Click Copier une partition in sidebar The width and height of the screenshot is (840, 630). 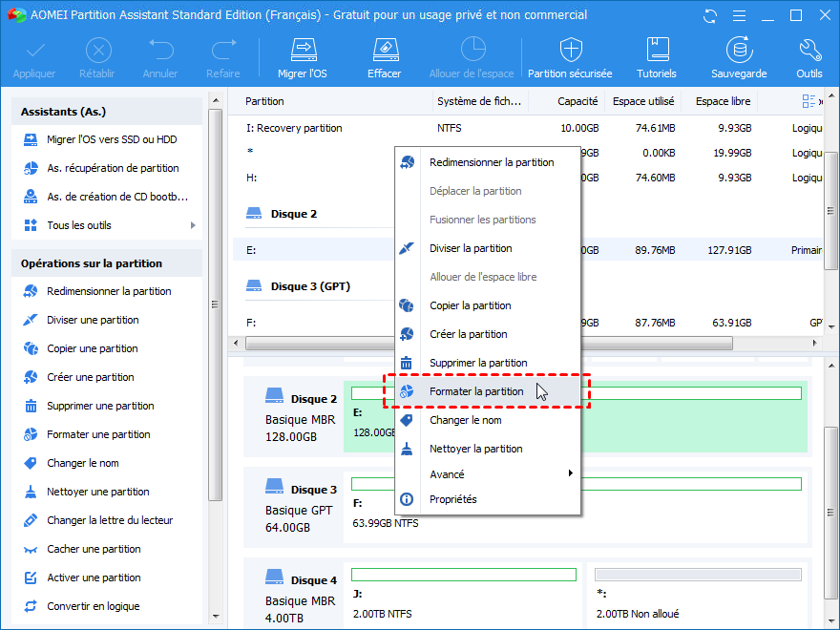pyautogui.click(x=93, y=348)
